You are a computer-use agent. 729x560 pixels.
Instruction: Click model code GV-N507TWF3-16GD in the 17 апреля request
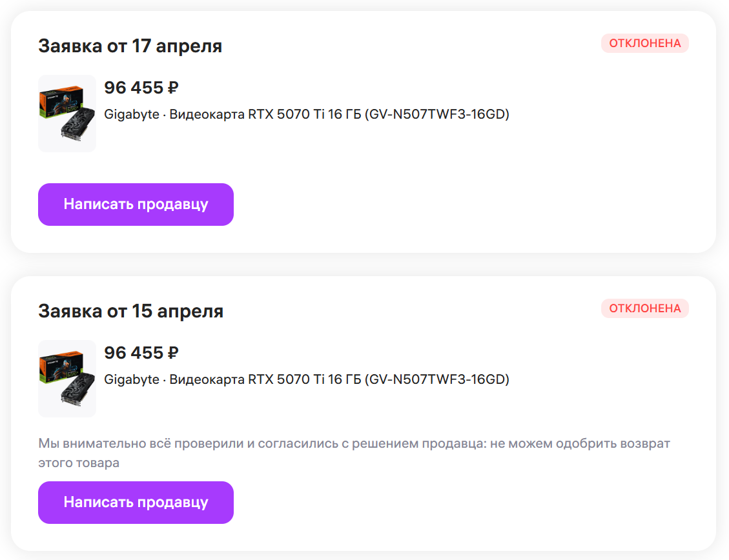pos(437,114)
